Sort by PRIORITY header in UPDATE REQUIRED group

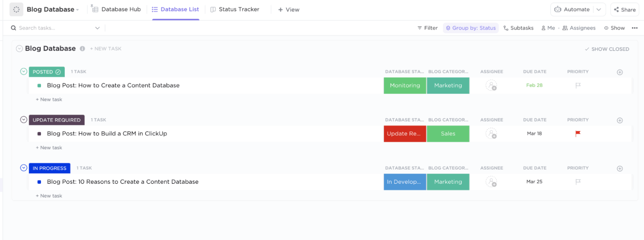pos(578,120)
